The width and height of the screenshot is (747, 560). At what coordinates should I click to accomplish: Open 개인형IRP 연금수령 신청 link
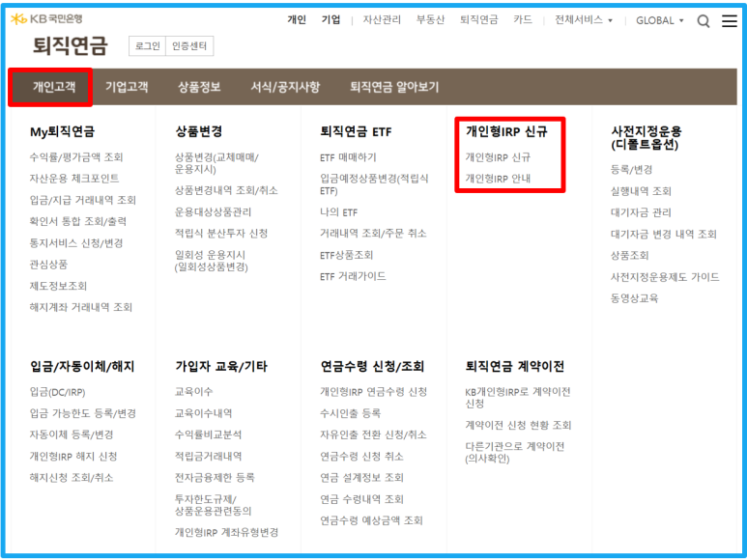[x=373, y=392]
